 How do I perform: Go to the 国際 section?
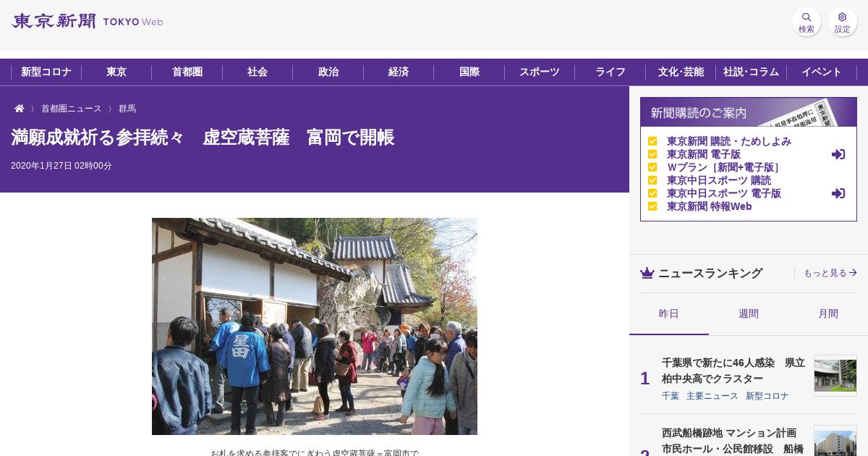pos(469,72)
